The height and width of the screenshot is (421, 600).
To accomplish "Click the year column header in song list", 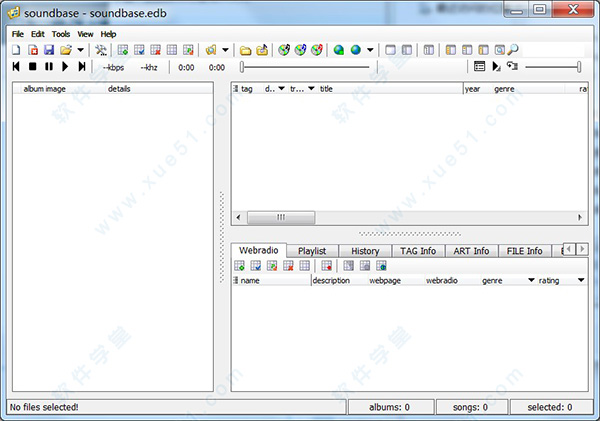I will coord(478,89).
